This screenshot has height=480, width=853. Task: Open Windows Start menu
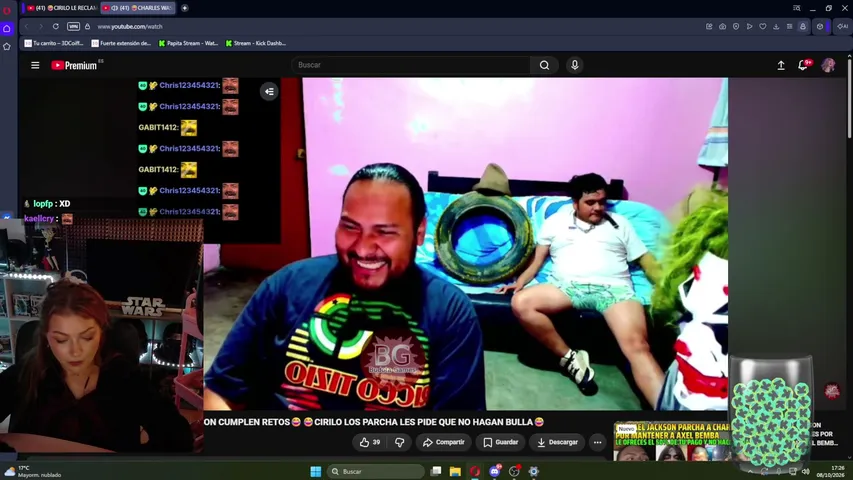click(x=316, y=471)
